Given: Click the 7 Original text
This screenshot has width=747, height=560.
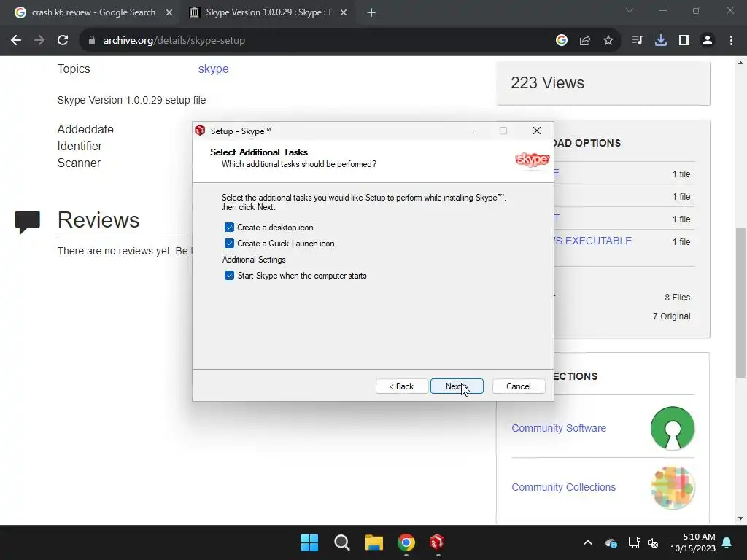Looking at the screenshot, I should click(671, 316).
